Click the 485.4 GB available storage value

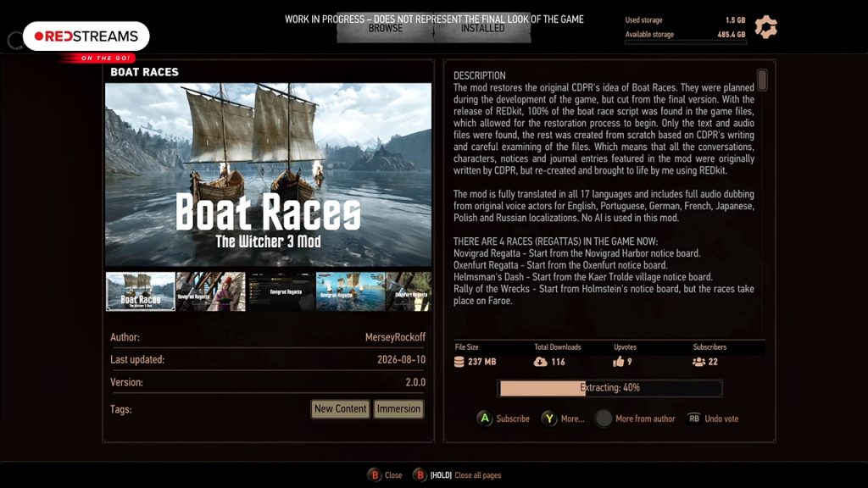732,34
